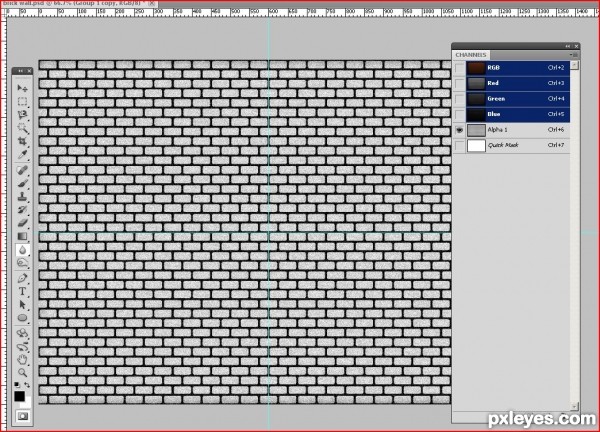Viewport: 600px width, 432px height.
Task: Reset default foreground and background colors
Action: [17, 385]
